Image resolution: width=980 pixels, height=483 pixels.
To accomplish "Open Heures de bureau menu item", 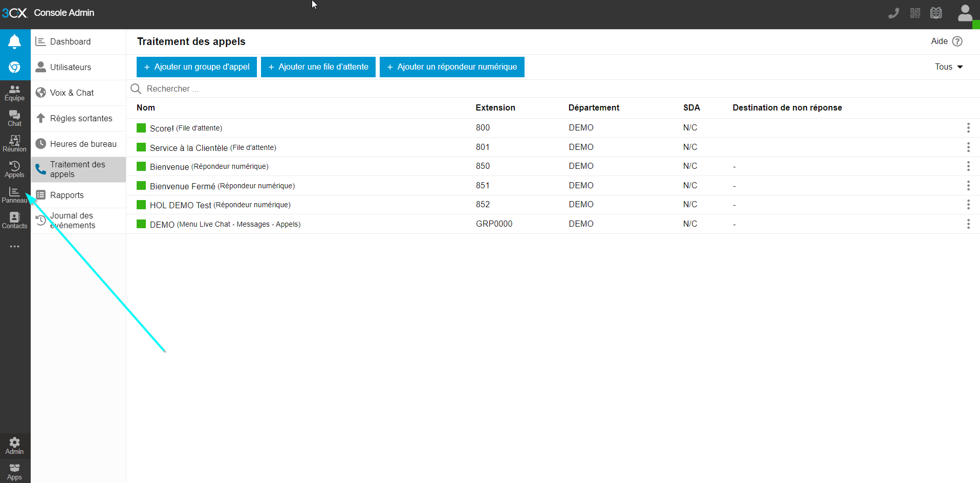I will point(78,144).
